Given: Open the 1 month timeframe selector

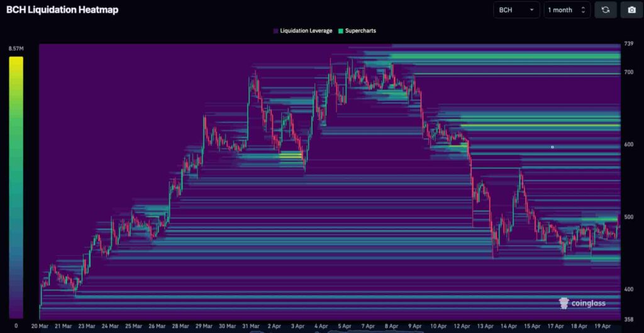Looking at the screenshot, I should pos(567,10).
